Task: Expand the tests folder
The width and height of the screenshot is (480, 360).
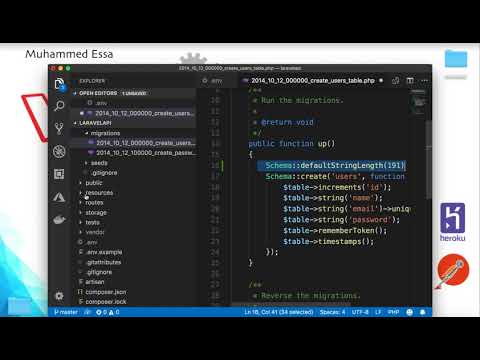Action: tap(133, 222)
